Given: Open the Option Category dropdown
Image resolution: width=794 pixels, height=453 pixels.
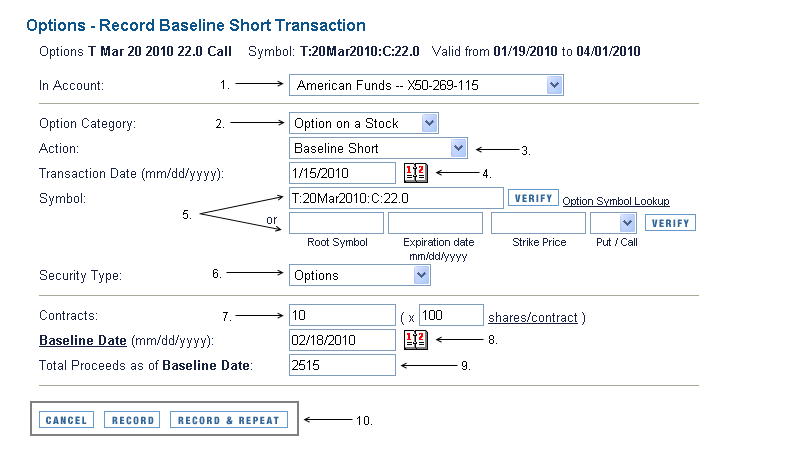Looking at the screenshot, I should (364, 123).
